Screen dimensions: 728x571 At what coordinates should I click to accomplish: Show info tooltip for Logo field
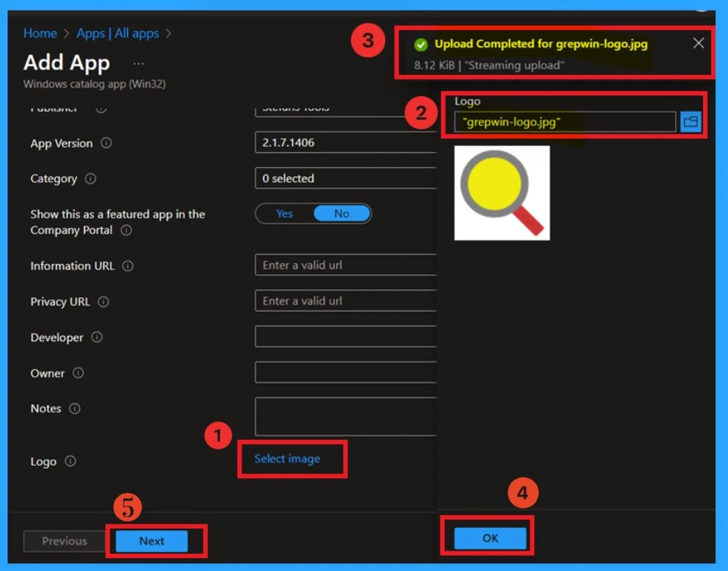[x=70, y=461]
